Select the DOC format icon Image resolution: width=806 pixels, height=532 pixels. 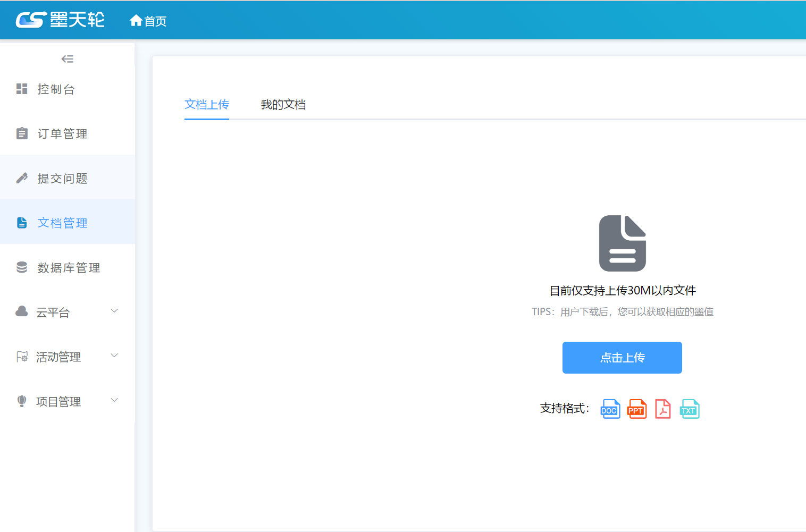point(610,409)
